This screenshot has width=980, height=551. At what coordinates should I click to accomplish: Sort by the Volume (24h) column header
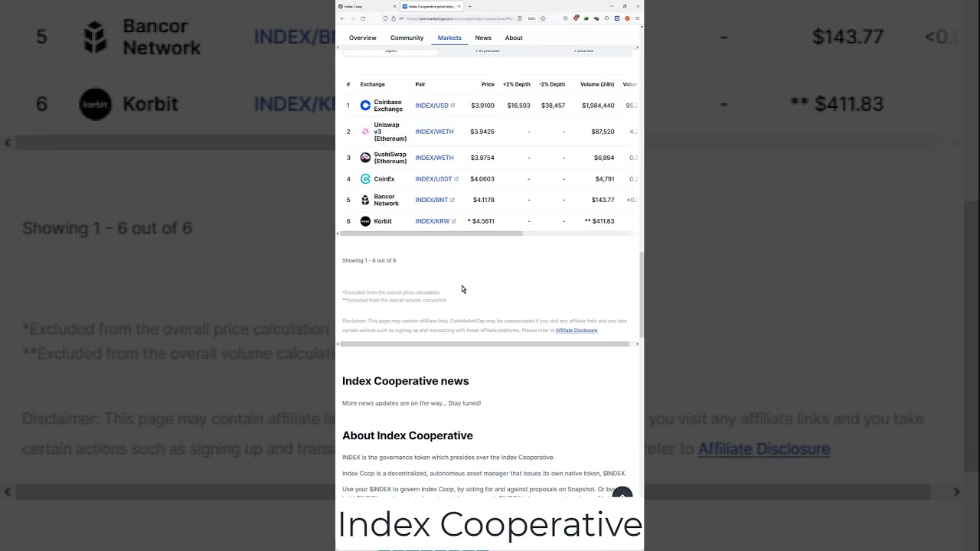(x=597, y=84)
